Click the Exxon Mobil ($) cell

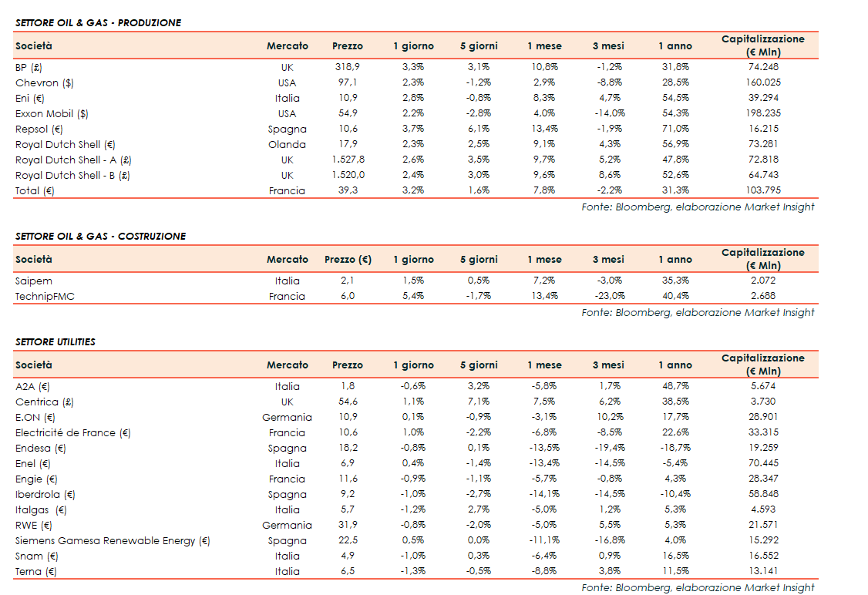(52, 113)
